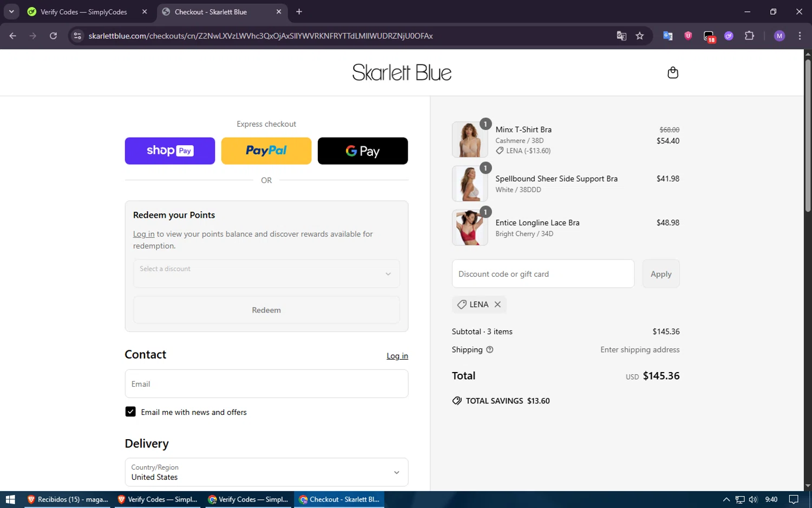812x508 pixels.
Task: Click the Minx T-Shirt Bra product name
Action: click(523, 129)
